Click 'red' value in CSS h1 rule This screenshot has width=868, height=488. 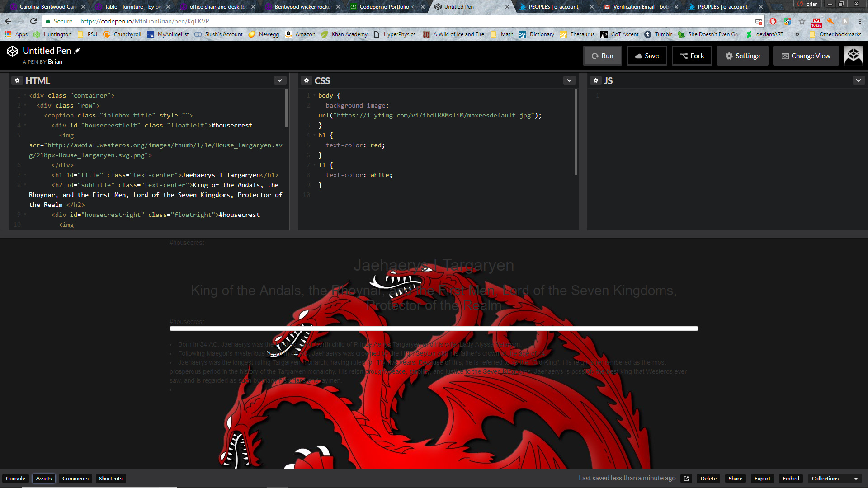[377, 145]
